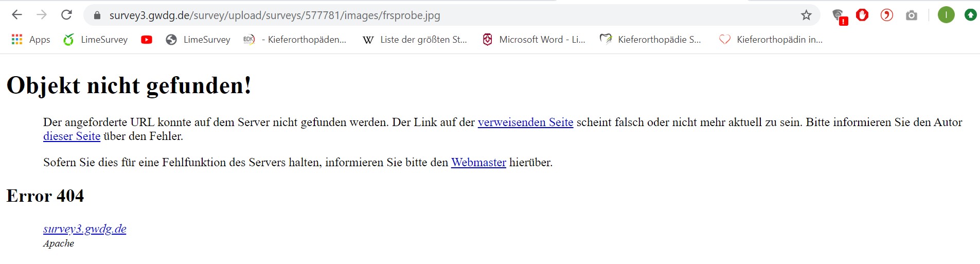Follow the 'verweisenden Seite' link

tap(525, 122)
